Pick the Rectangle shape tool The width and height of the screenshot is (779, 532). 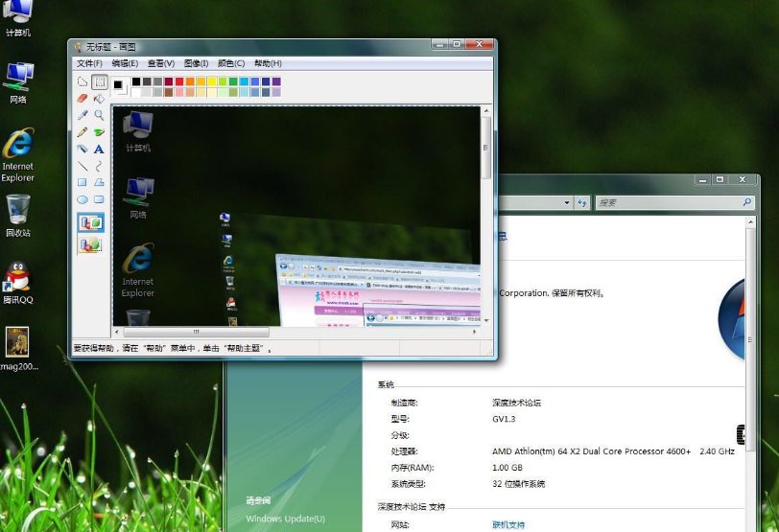coord(83,183)
